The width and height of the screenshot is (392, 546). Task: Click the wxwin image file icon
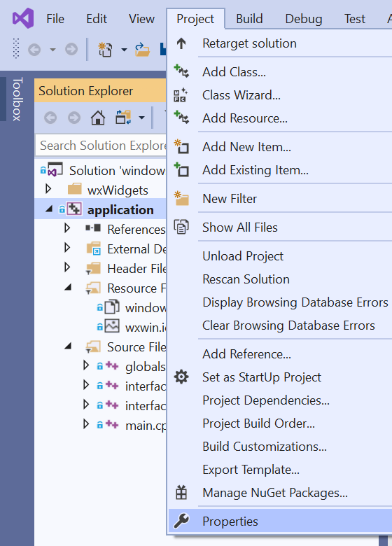tap(112, 326)
